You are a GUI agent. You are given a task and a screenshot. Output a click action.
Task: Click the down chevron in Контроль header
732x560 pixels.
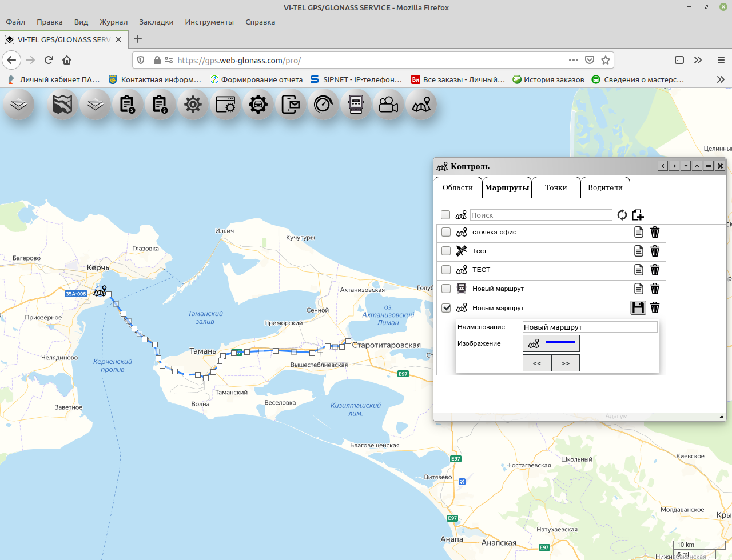point(686,166)
